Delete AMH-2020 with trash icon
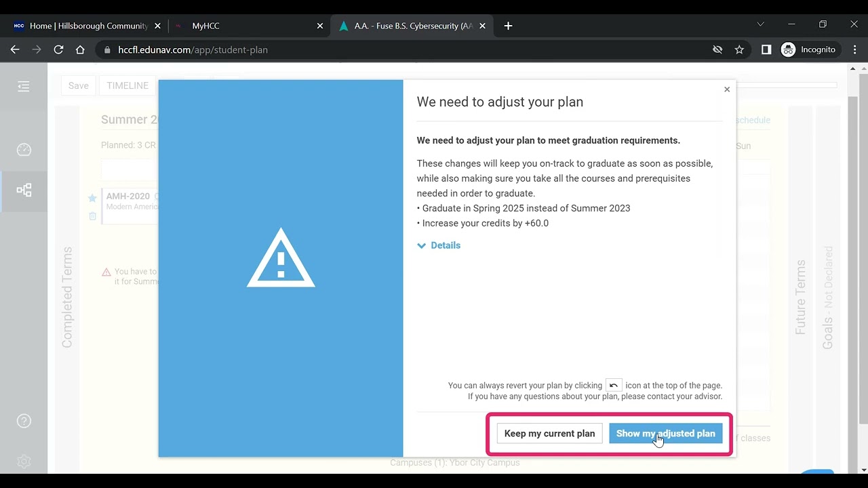 pos(92,216)
